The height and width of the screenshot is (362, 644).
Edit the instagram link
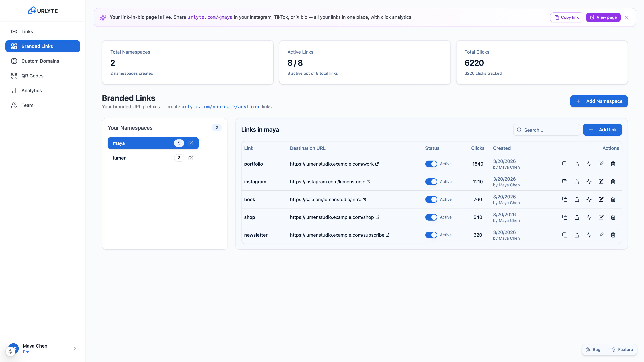coord(601,182)
